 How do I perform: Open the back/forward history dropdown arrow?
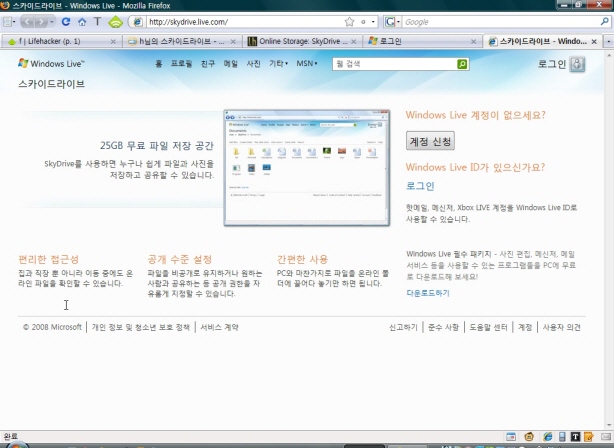click(x=52, y=22)
